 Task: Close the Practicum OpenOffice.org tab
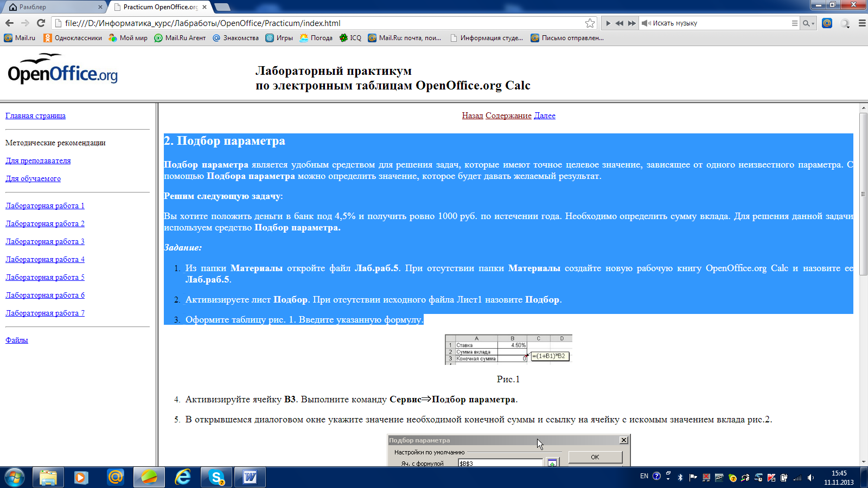[x=205, y=7]
